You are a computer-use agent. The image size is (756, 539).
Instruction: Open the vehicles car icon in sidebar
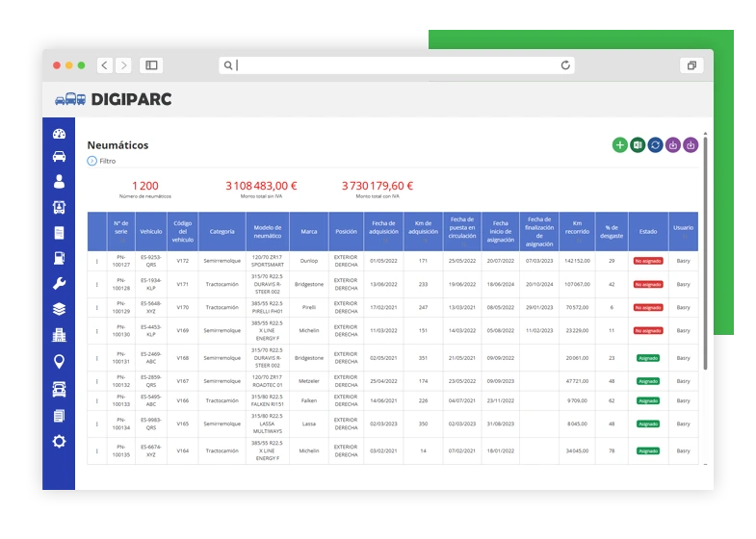pyautogui.click(x=59, y=157)
